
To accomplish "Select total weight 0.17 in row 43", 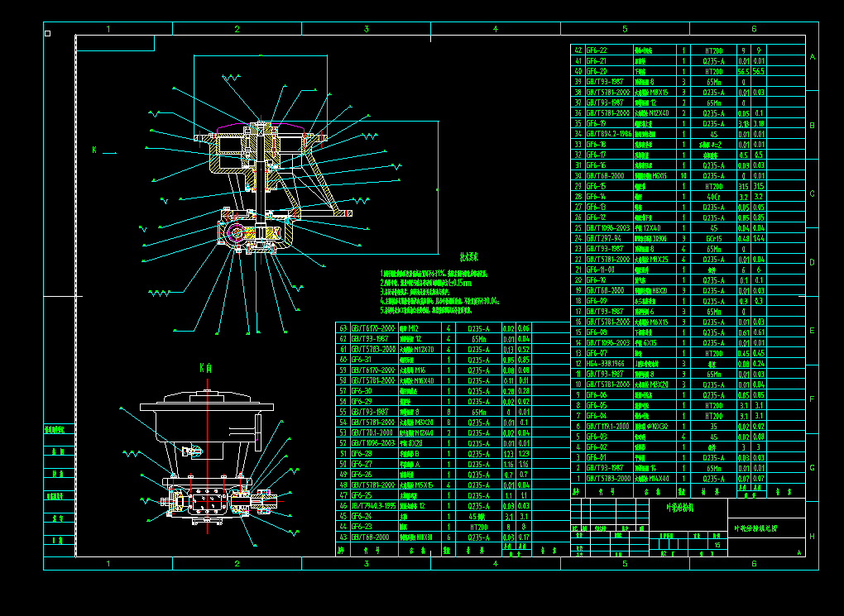I will pyautogui.click(x=524, y=537).
